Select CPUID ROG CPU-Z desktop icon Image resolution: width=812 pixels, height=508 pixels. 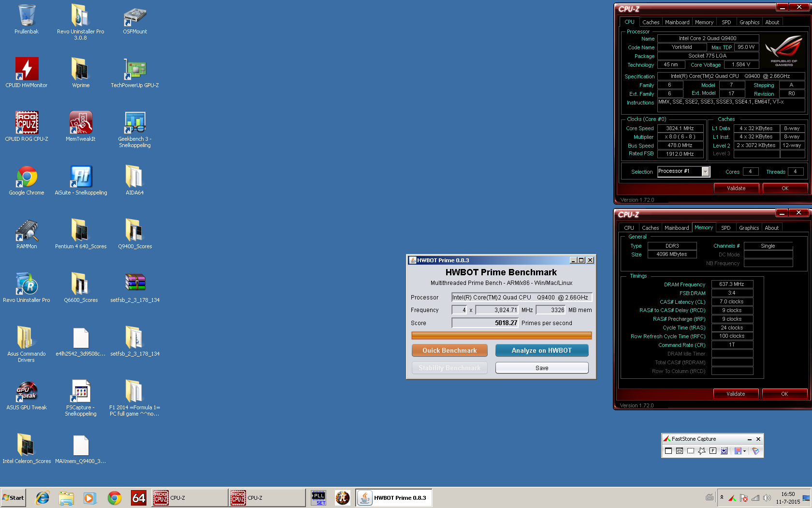point(27,126)
